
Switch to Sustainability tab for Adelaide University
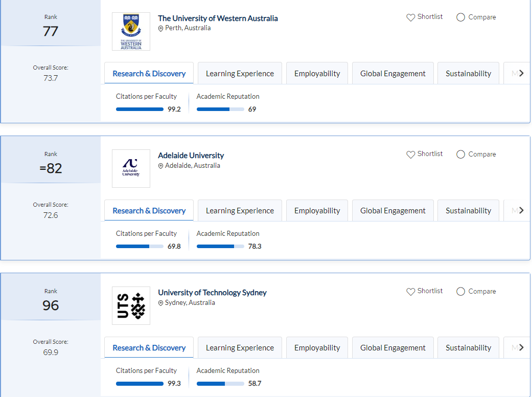[468, 211]
